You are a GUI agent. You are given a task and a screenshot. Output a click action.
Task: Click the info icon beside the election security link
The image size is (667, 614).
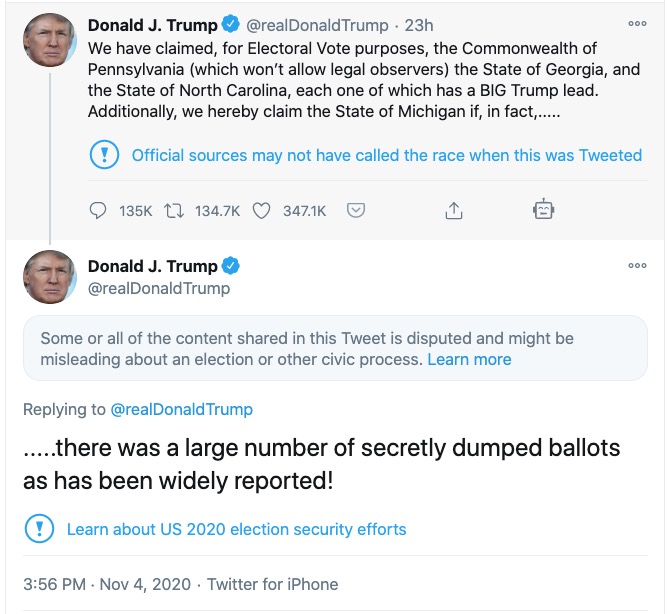(38, 529)
